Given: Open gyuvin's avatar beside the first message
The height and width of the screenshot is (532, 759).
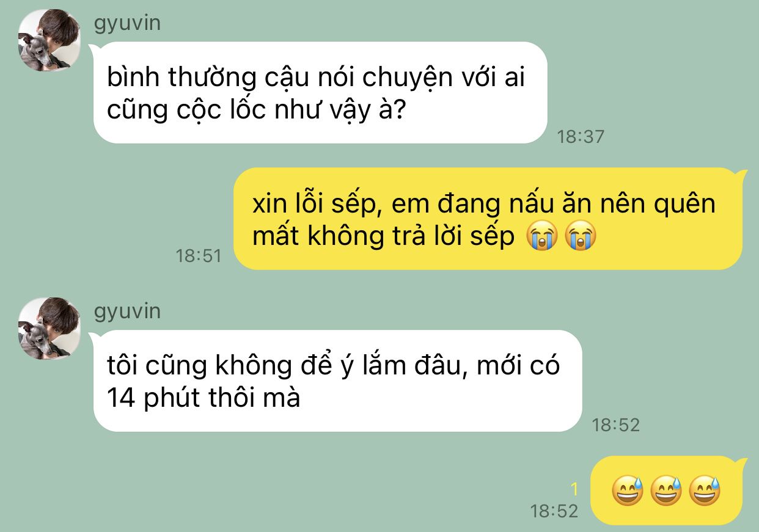Looking at the screenshot, I should 49,40.
